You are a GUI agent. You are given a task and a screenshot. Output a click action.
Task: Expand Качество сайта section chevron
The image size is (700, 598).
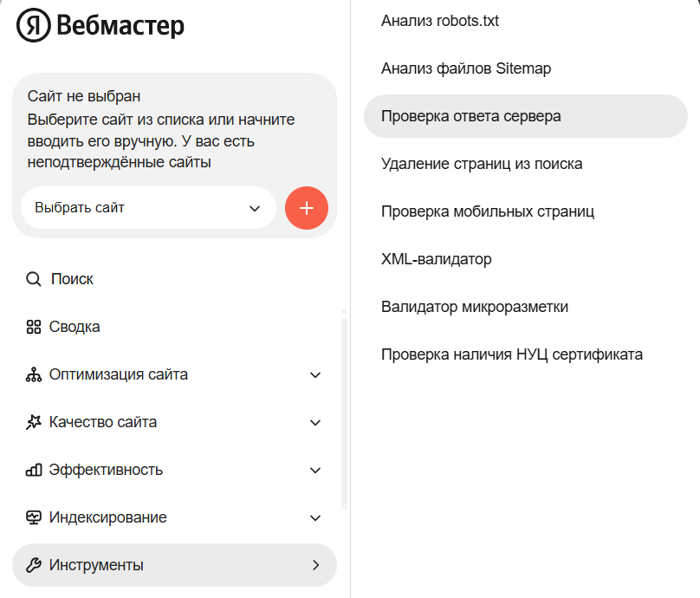pos(315,422)
